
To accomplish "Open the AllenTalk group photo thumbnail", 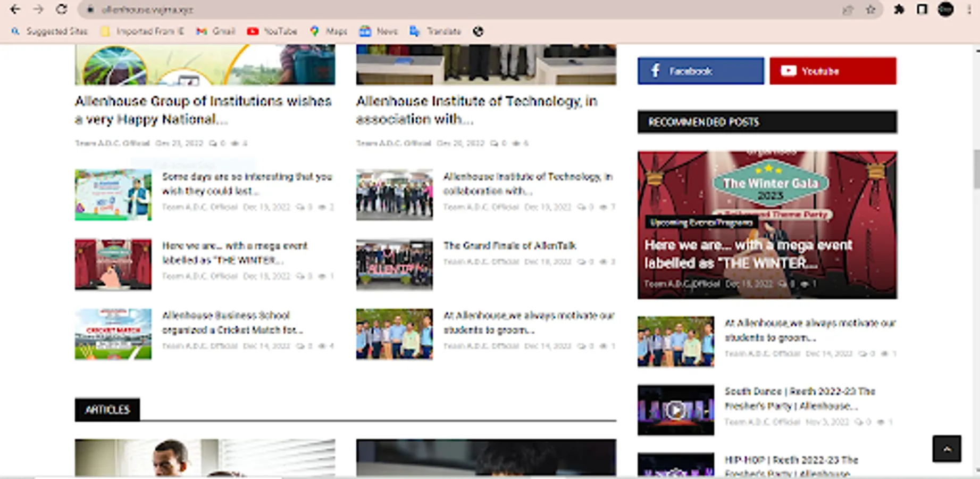I will click(395, 265).
